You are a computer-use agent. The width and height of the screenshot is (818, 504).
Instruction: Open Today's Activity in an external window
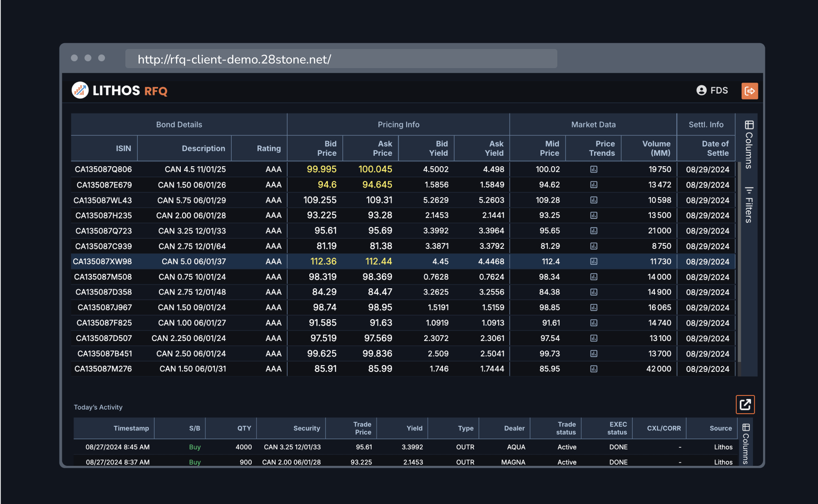(x=744, y=404)
